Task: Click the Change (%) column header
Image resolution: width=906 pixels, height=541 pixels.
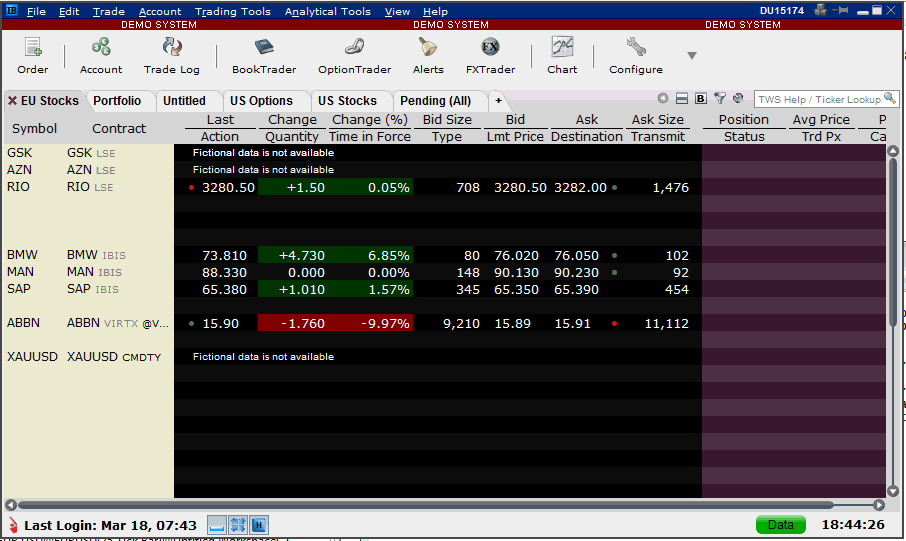Action: [x=370, y=120]
